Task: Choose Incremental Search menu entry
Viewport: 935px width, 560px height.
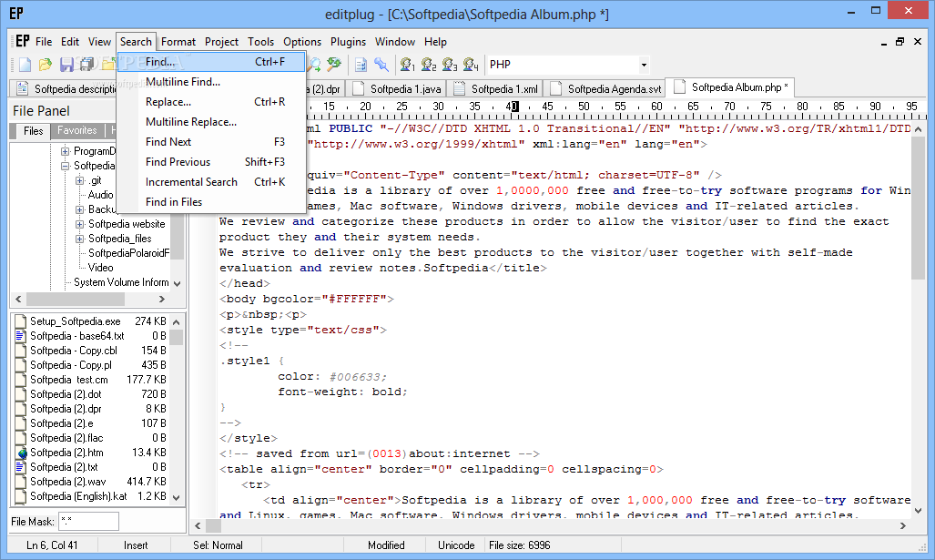Action: pos(211,182)
